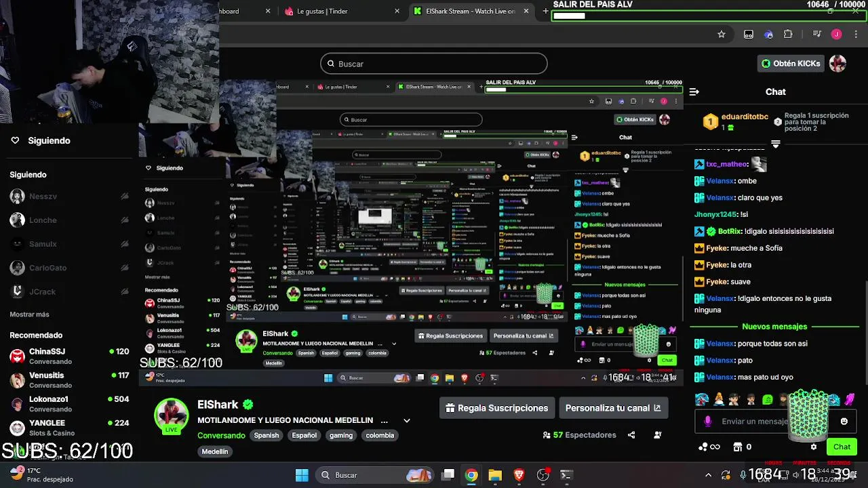This screenshot has width=868, height=488.
Task: Open Chrome profile avatar J
Action: coord(837,34)
